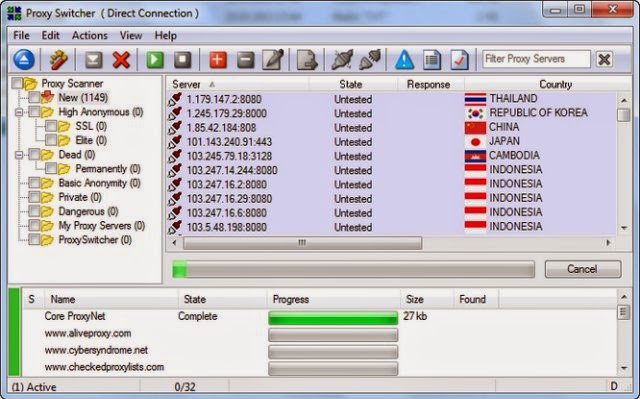The width and height of the screenshot is (640, 399).
Task: Sort by the Server column header
Action: click(238, 84)
